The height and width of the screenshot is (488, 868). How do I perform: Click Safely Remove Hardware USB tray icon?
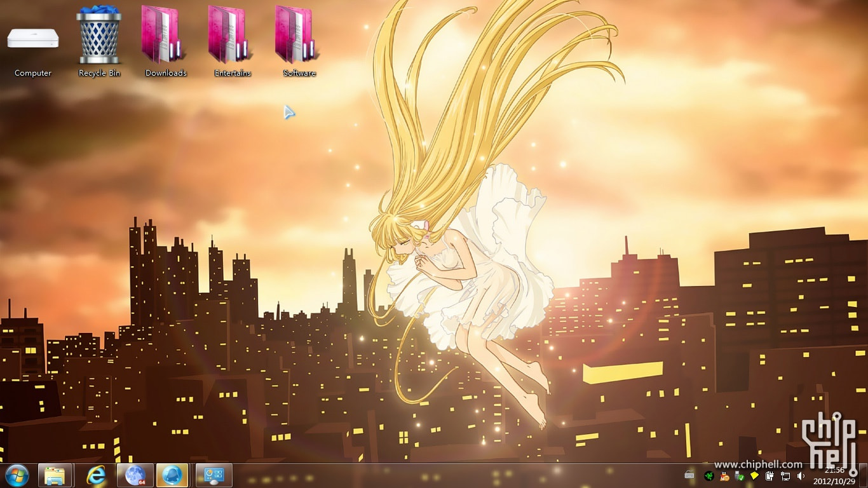tap(739, 475)
